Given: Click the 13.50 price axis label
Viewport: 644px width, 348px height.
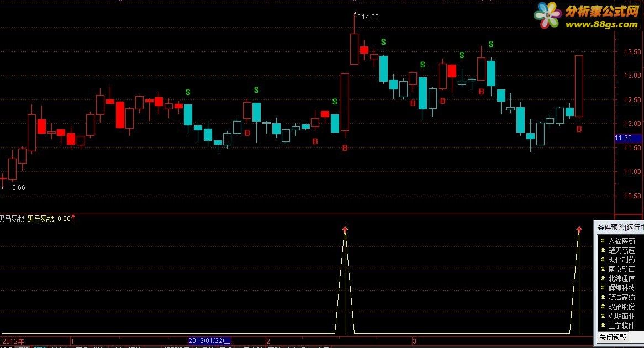Looking at the screenshot, I should pos(632,52).
